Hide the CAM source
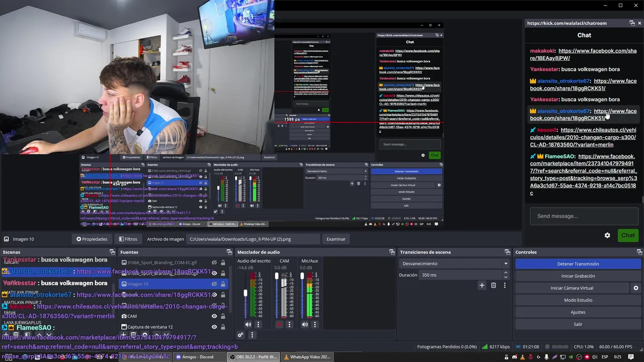 (x=214, y=316)
